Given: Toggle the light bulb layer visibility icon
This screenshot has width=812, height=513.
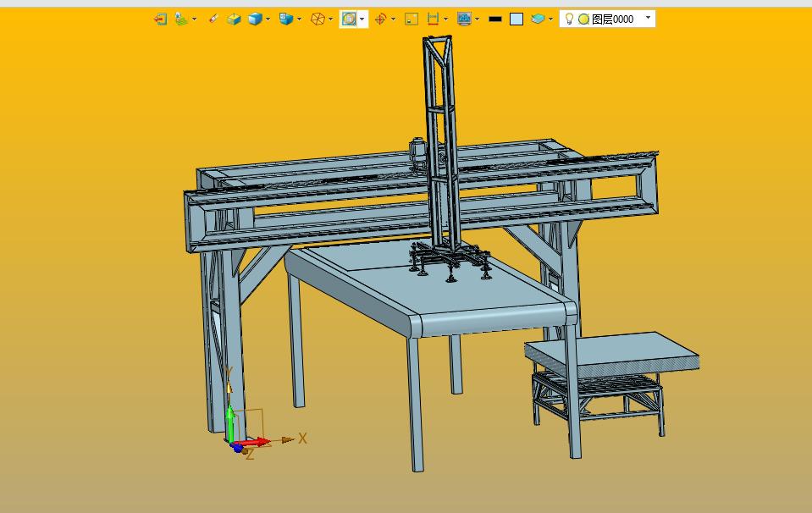Looking at the screenshot, I should click(x=569, y=19).
